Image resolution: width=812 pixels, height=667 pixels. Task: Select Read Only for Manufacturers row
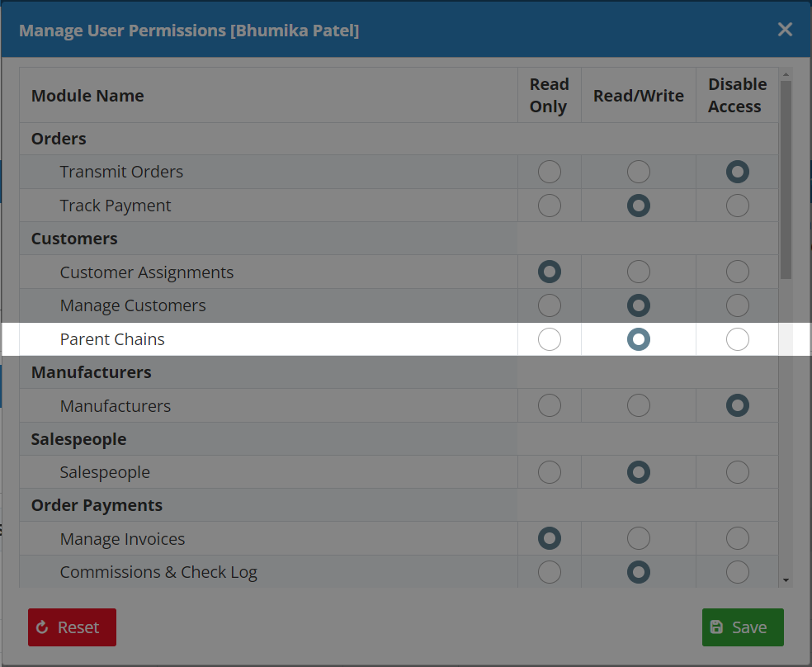coord(549,405)
